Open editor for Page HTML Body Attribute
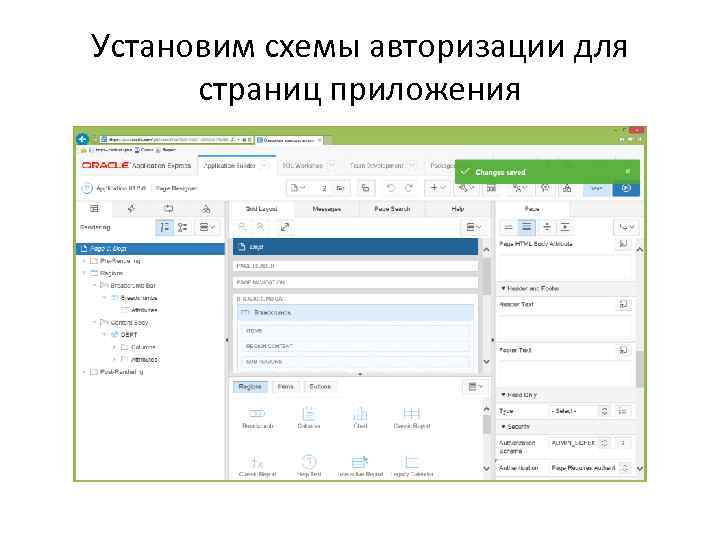Screen dimensions: 720x540 623,244
